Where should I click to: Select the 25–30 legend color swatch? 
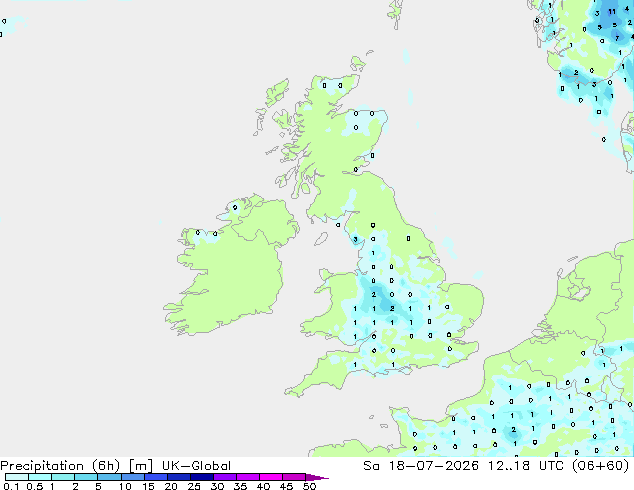pyautogui.click(x=202, y=477)
